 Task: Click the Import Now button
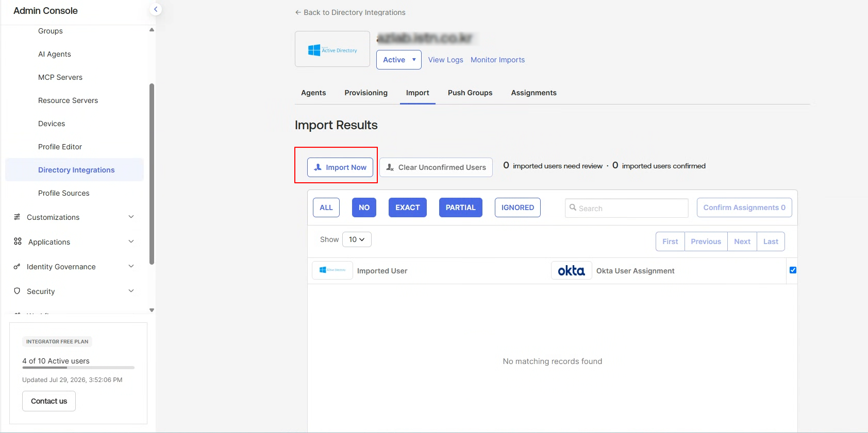click(x=340, y=167)
